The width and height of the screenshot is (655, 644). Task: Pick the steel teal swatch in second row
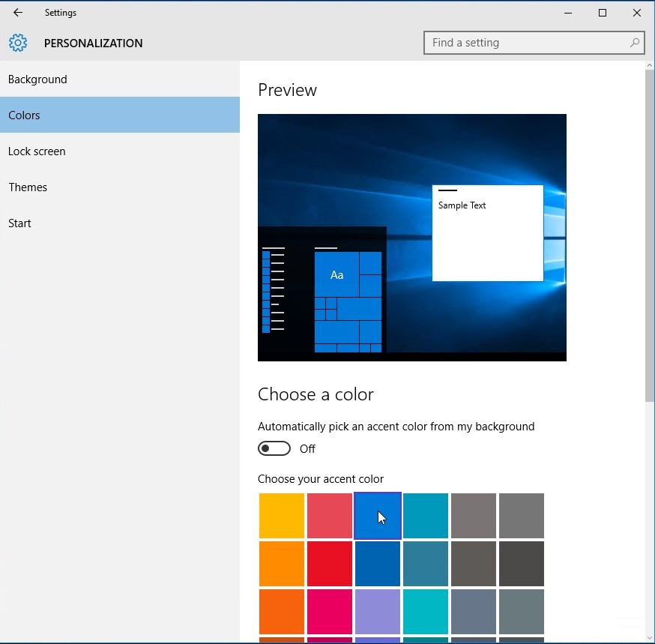pyautogui.click(x=425, y=564)
